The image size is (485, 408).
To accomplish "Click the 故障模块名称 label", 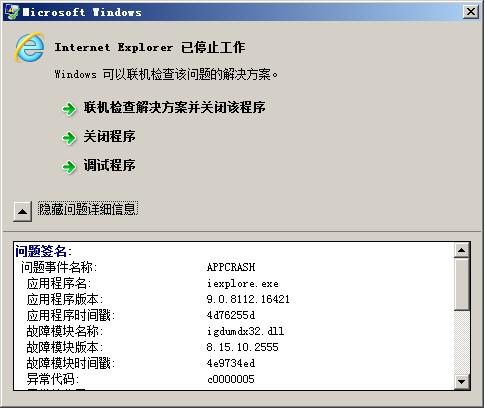I will [65, 331].
